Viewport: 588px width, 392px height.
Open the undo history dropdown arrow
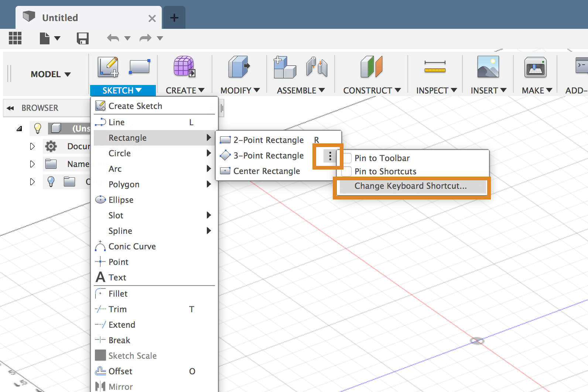click(127, 38)
